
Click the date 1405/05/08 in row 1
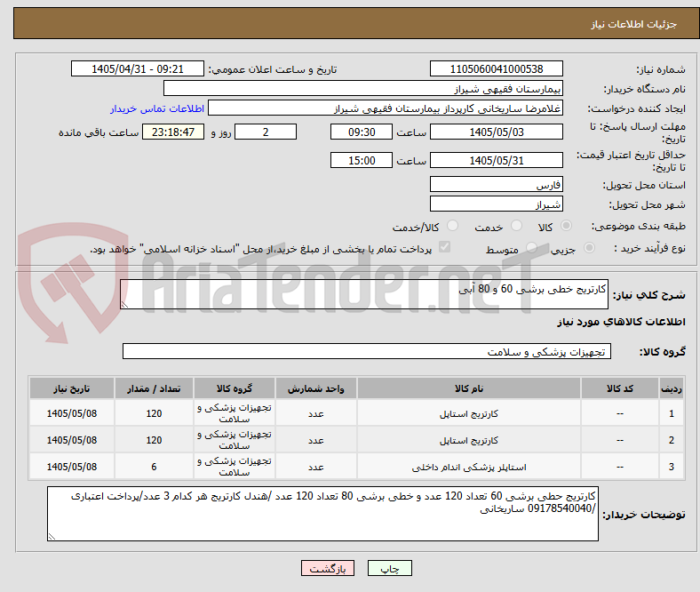(72, 413)
